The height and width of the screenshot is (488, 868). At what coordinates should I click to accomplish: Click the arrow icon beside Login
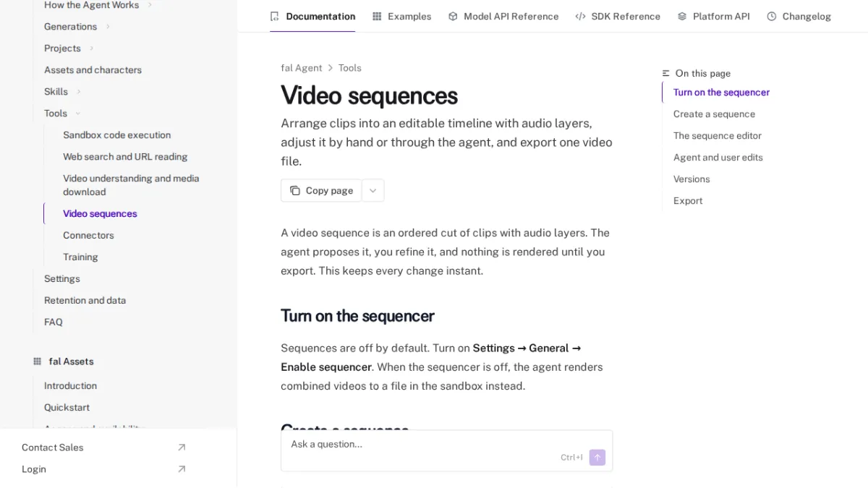pyautogui.click(x=182, y=469)
